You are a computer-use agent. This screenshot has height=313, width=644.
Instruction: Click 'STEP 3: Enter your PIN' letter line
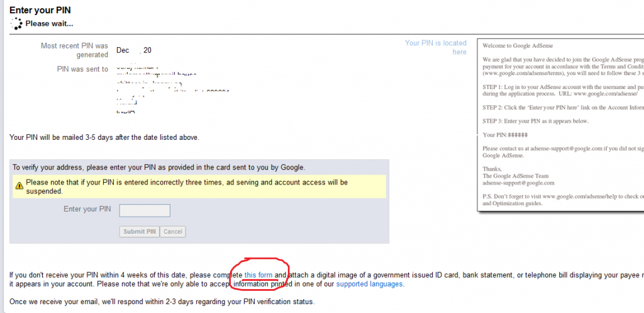tap(536, 121)
